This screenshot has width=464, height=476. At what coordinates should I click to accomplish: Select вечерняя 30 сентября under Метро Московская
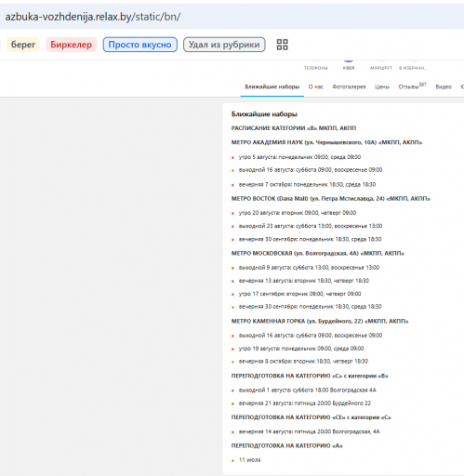coord(310,307)
